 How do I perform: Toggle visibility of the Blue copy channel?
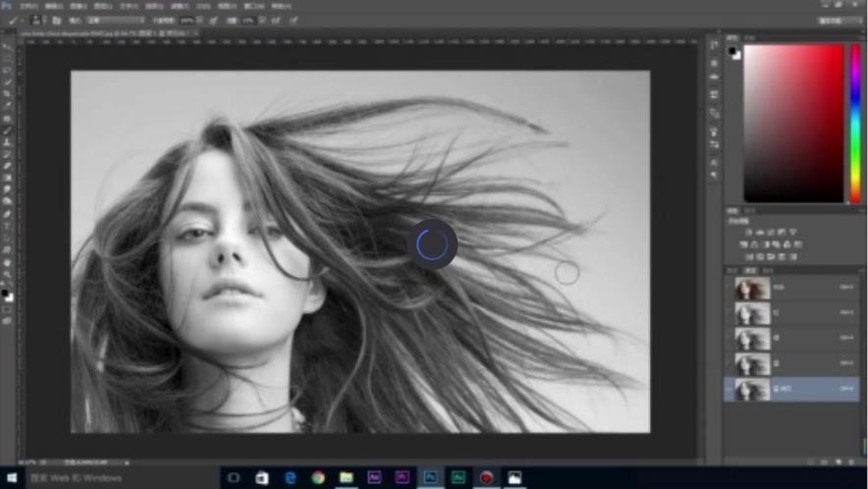[730, 390]
